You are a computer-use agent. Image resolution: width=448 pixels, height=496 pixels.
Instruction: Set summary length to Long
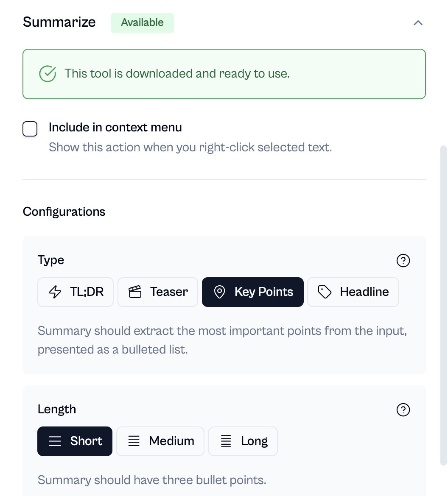pyautogui.click(x=243, y=441)
